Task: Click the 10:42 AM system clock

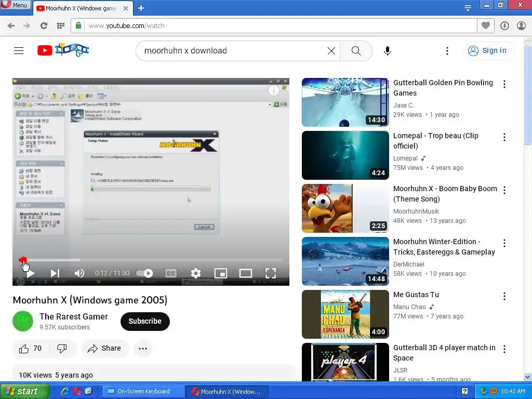Action: pos(513,391)
